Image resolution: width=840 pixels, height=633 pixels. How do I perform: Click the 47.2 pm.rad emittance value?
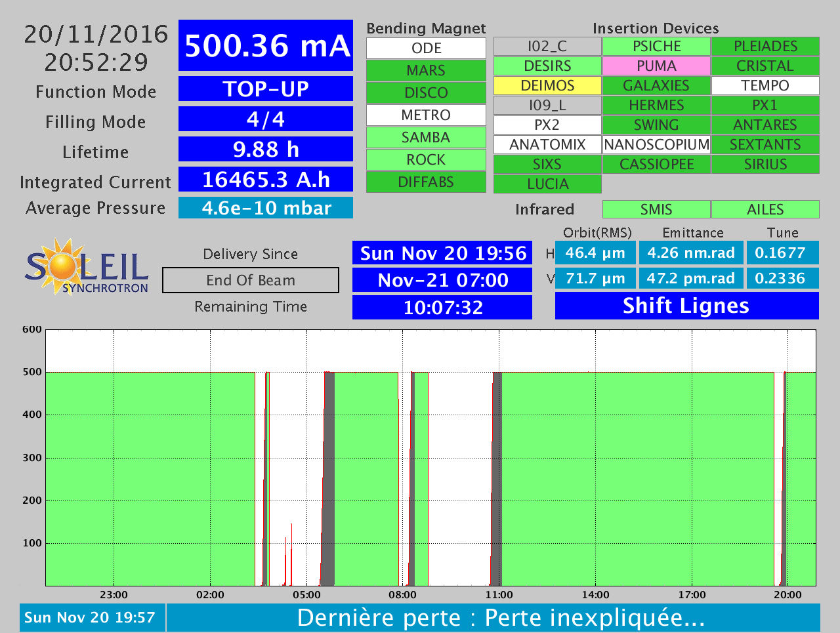(691, 278)
